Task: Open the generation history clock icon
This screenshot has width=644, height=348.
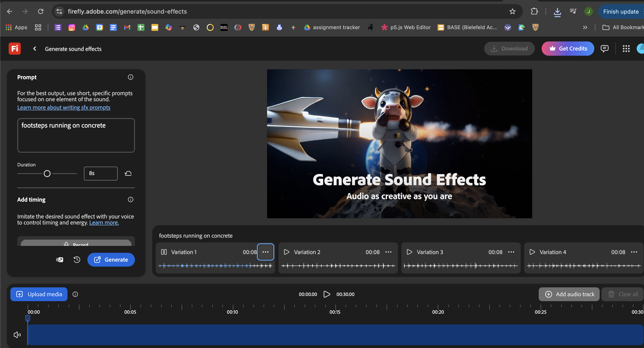Action: pos(77,260)
